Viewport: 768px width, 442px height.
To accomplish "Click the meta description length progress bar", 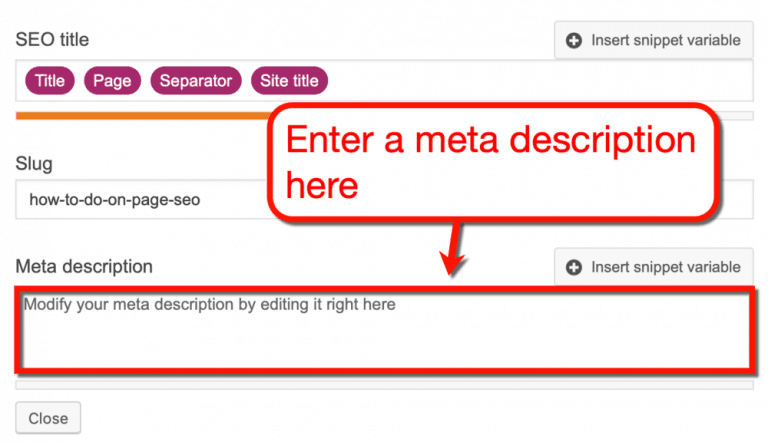I will [384, 384].
